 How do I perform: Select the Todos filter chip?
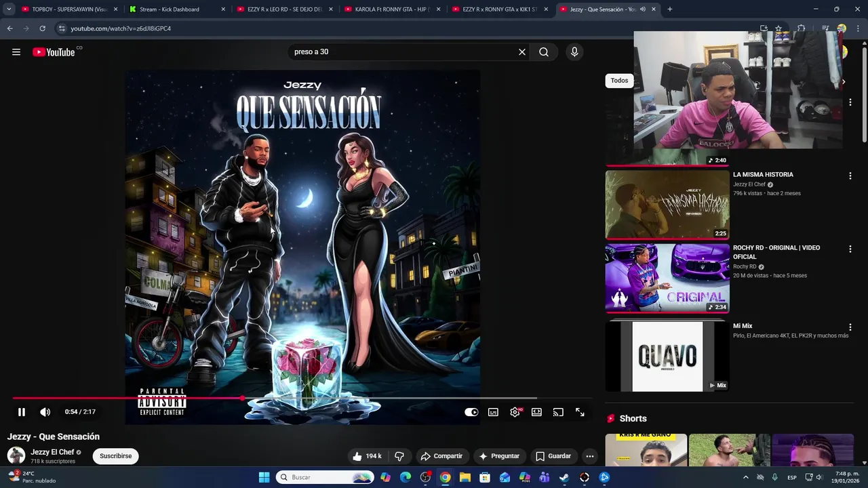pos(619,81)
